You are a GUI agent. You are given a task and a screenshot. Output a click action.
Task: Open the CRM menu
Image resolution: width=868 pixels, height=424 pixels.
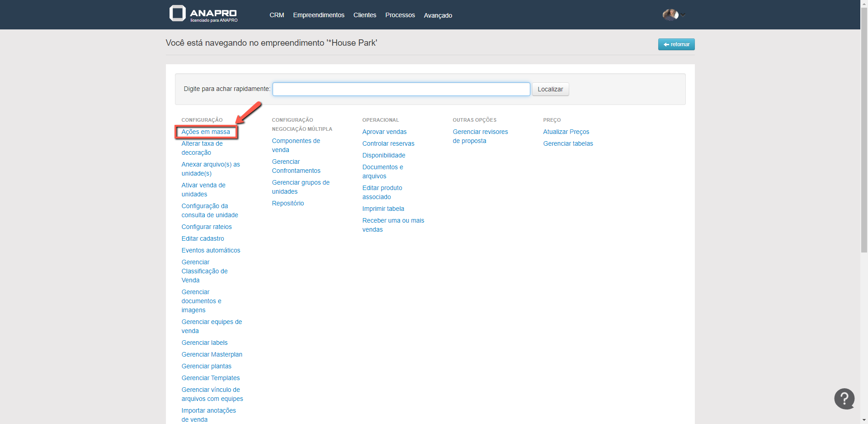(277, 15)
